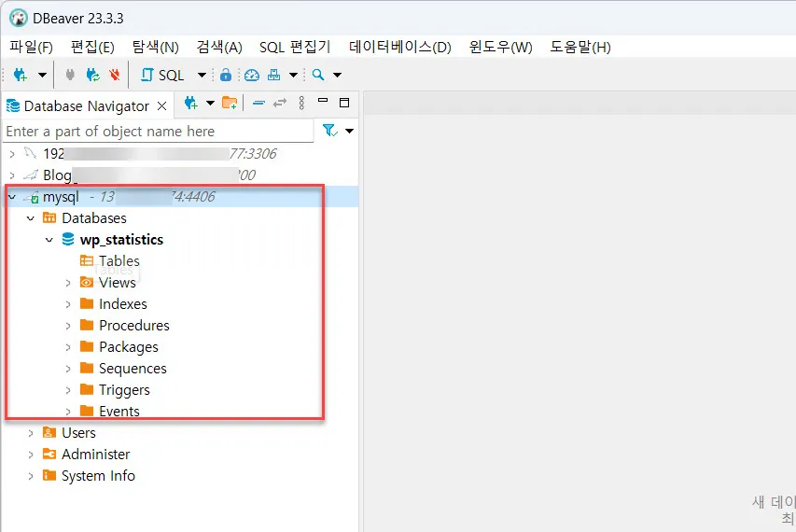Select the Events tree item
Screen dimensions: 796x532
coord(119,412)
